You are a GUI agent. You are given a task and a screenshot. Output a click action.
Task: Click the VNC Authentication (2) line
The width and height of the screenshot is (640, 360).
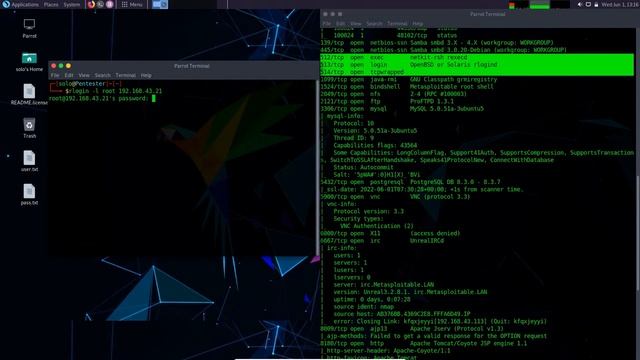[x=376, y=226]
